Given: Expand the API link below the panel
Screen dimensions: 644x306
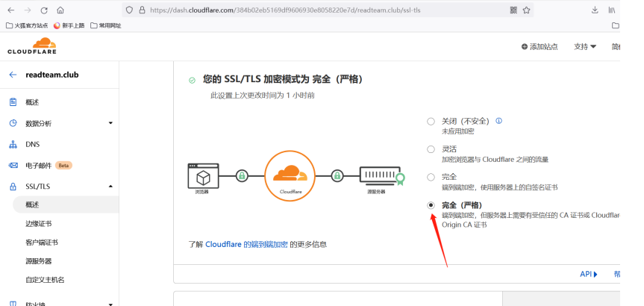Looking at the screenshot, I should pos(589,274).
